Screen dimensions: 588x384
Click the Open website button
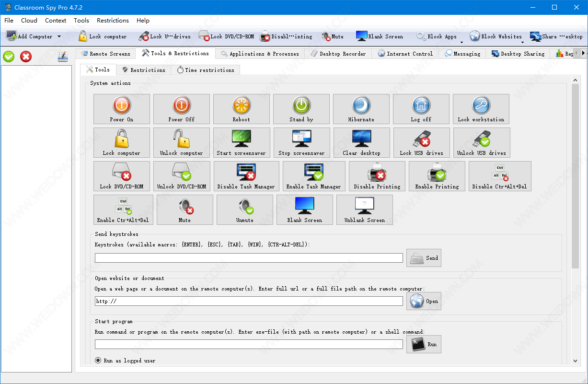click(x=424, y=301)
